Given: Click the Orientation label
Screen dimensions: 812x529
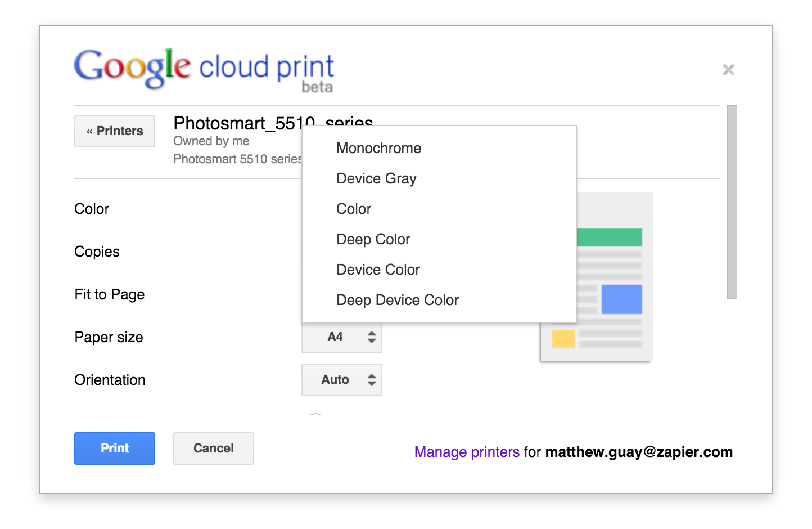Looking at the screenshot, I should point(110,380).
